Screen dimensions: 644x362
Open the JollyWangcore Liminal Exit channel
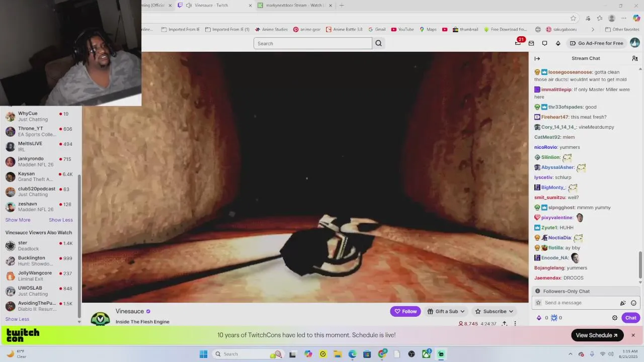click(40, 276)
